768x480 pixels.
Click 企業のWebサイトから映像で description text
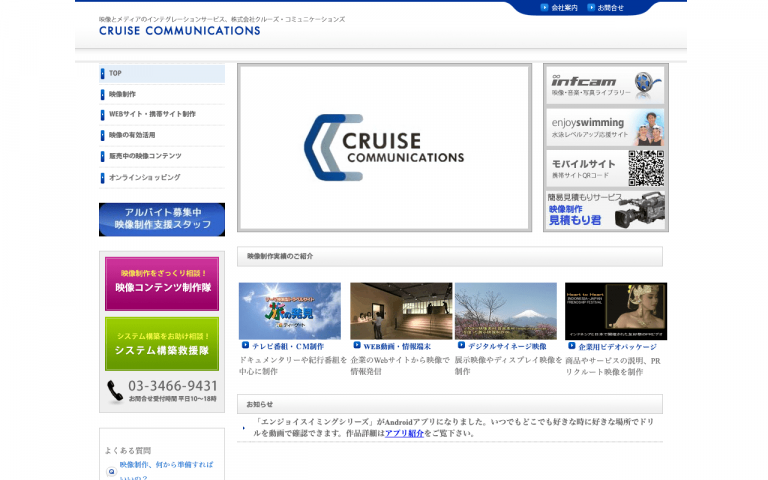(x=400, y=360)
